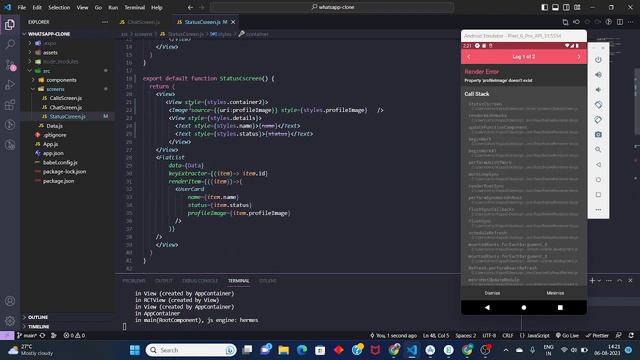This screenshot has height=360, width=640.
Task: Go to next log in error overlay
Action: click(579, 57)
